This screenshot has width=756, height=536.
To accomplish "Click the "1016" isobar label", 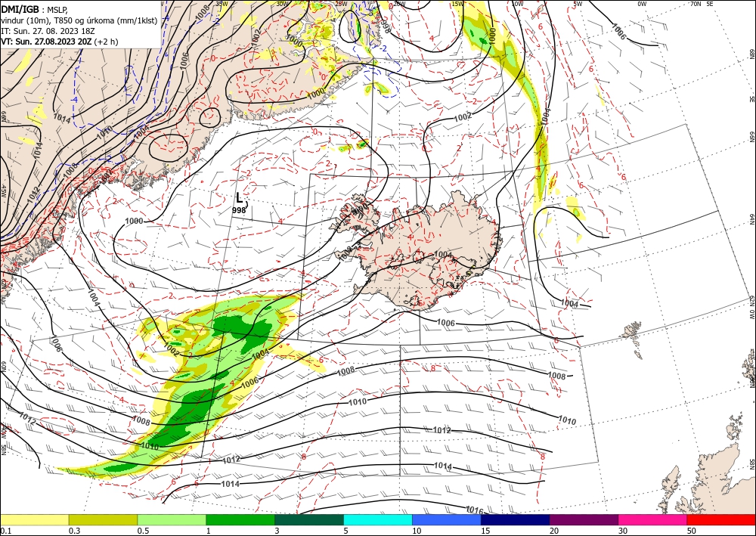I will pyautogui.click(x=475, y=510).
